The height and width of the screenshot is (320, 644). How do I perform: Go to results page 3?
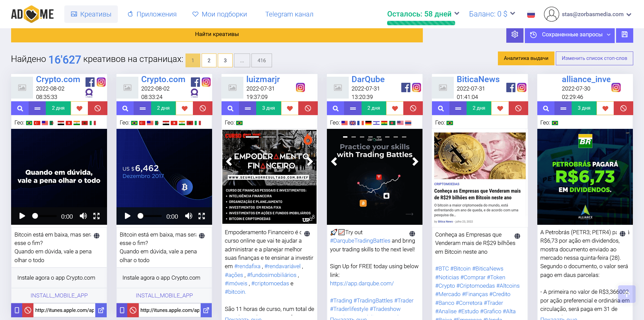pos(225,60)
